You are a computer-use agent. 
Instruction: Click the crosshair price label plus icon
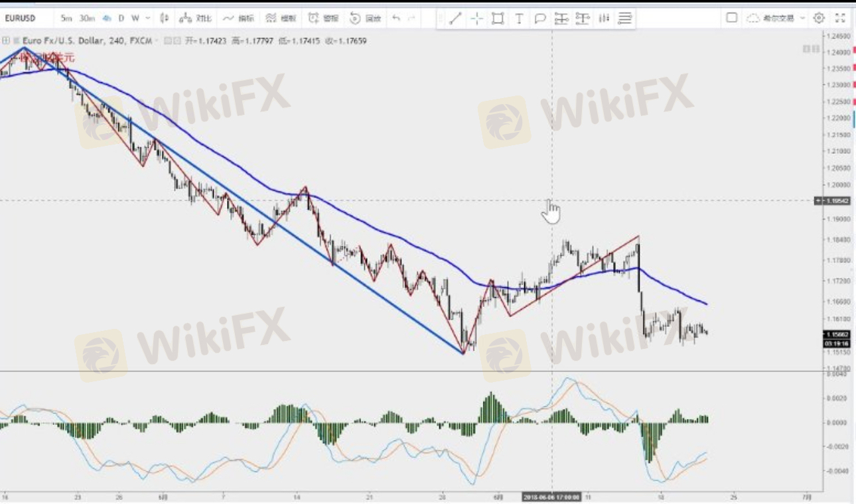818,201
